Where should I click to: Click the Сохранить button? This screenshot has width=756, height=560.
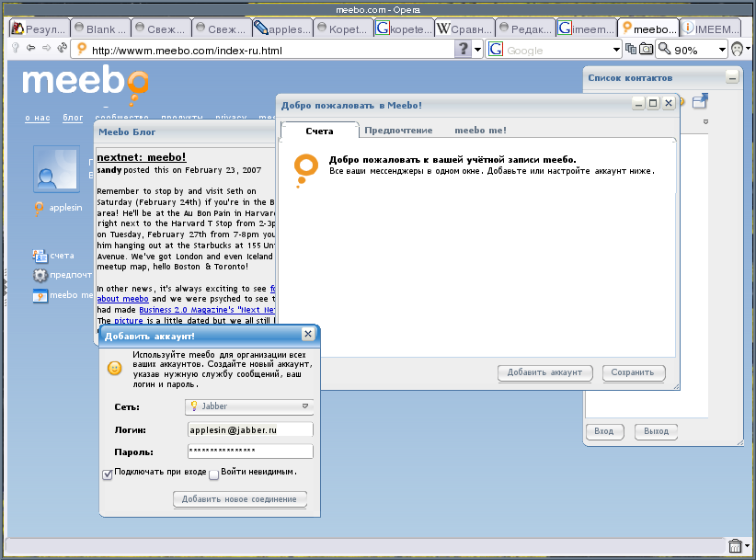coord(634,372)
